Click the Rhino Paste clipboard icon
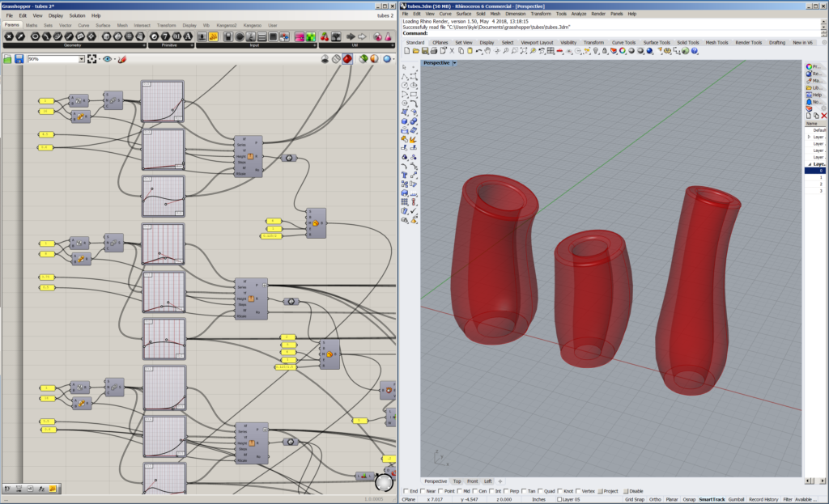This screenshot has width=829, height=504. pos(470,51)
